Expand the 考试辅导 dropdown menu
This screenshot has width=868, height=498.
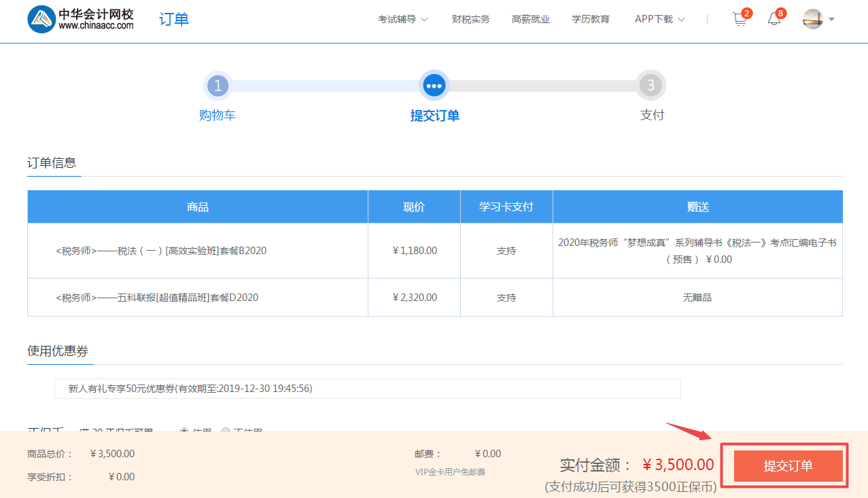pyautogui.click(x=402, y=19)
